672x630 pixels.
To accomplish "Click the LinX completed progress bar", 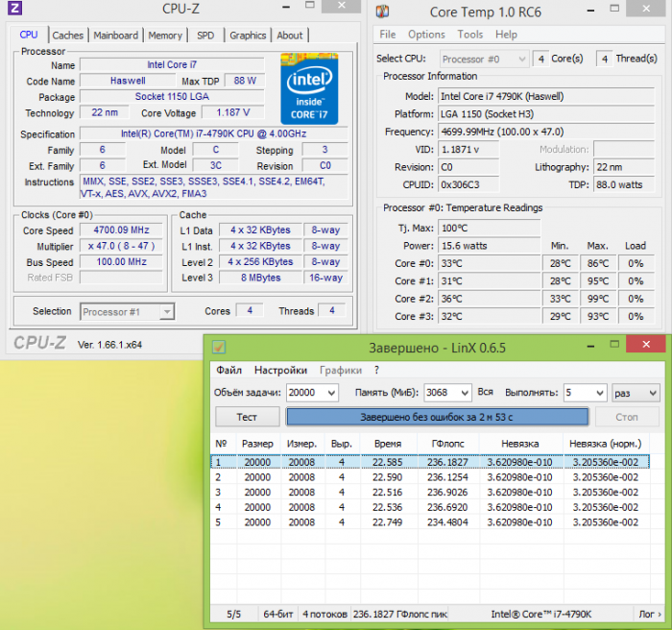I will pyautogui.click(x=437, y=417).
